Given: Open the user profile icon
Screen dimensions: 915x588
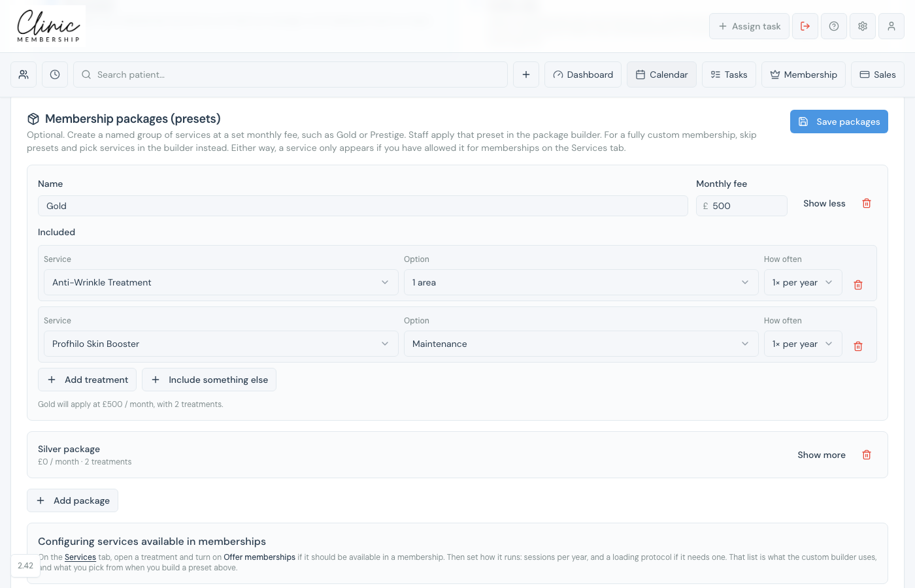Looking at the screenshot, I should (x=891, y=26).
